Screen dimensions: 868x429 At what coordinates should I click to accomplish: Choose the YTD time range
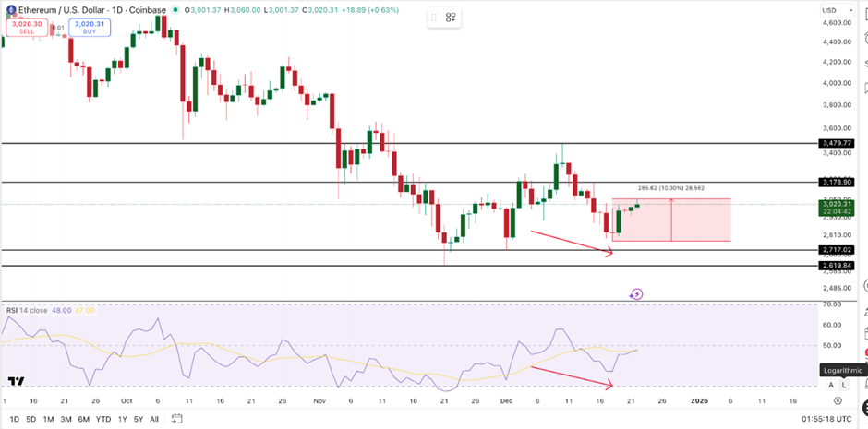pos(103,419)
